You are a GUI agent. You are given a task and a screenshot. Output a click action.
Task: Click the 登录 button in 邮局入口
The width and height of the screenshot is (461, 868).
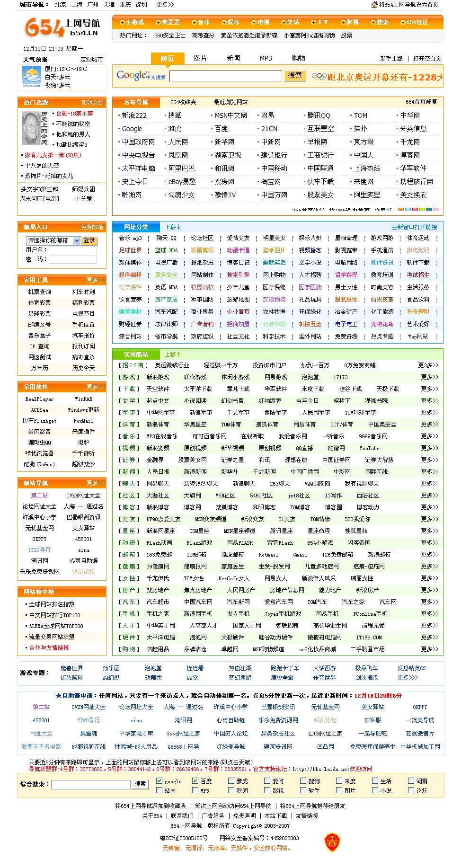click(x=89, y=240)
